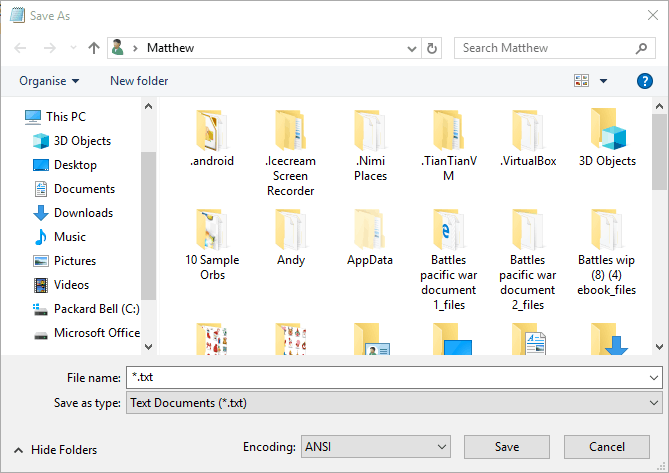Image resolution: width=669 pixels, height=473 pixels.
Task: Select the .Nimi Places folder
Action: click(370, 145)
